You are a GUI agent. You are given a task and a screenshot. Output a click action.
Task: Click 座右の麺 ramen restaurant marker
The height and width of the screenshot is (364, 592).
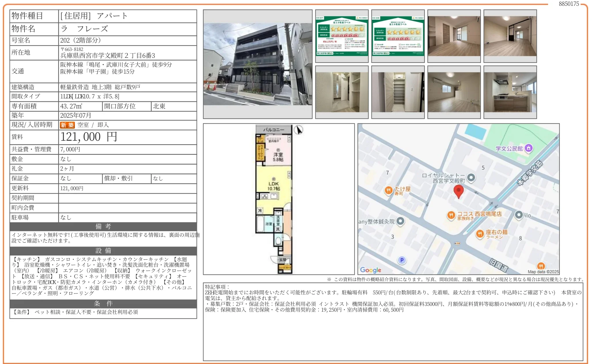point(480,234)
